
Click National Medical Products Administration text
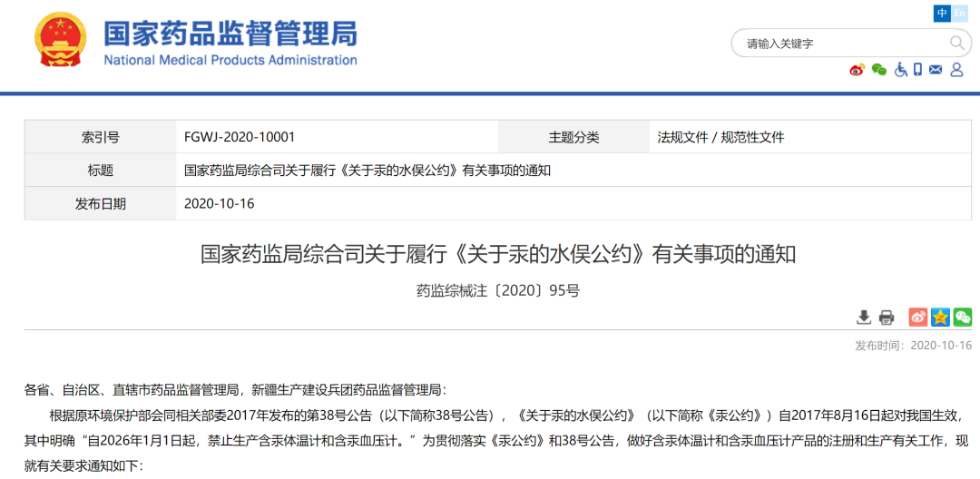point(230,60)
